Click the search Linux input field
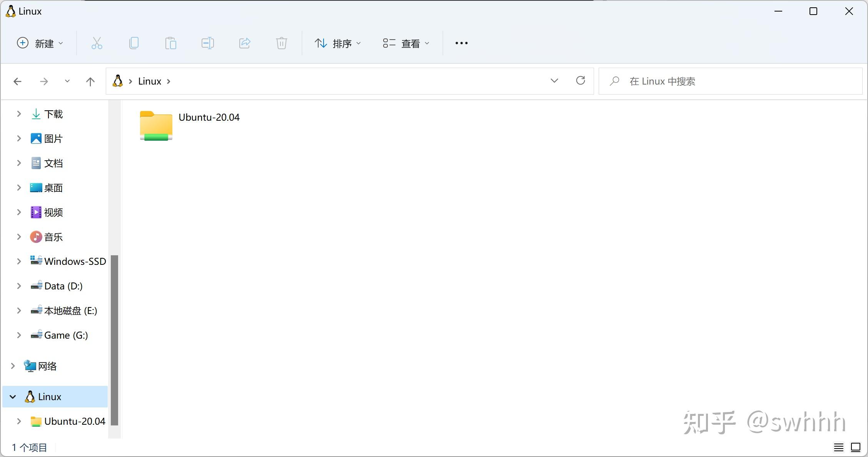Screen dimensions: 868x457 click(x=730, y=81)
